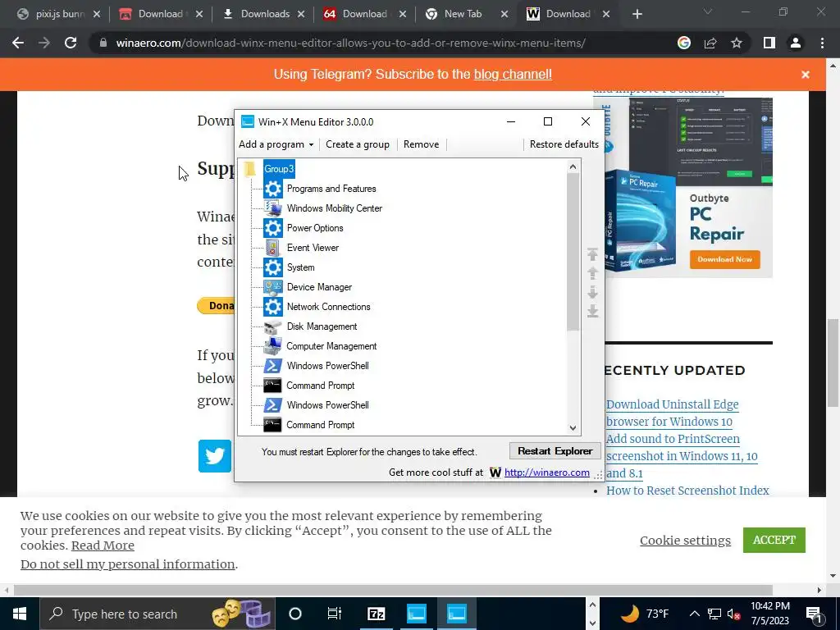Click the move-down arrow icon
840x630 pixels.
coord(592,292)
